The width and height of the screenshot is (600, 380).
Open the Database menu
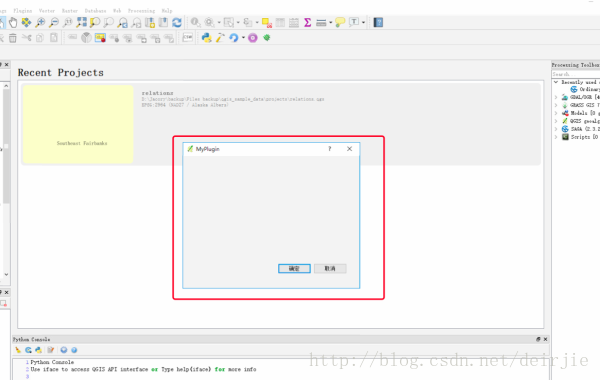coord(96,11)
